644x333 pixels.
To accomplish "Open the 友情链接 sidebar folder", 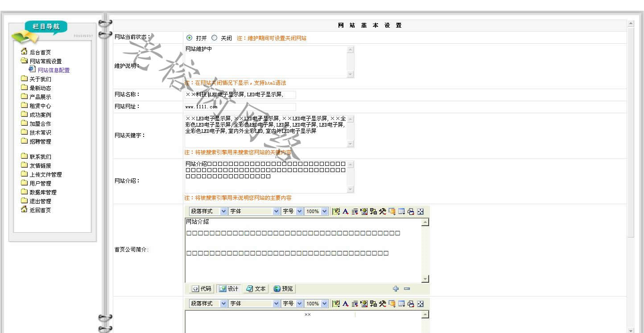I will pyautogui.click(x=36, y=165).
